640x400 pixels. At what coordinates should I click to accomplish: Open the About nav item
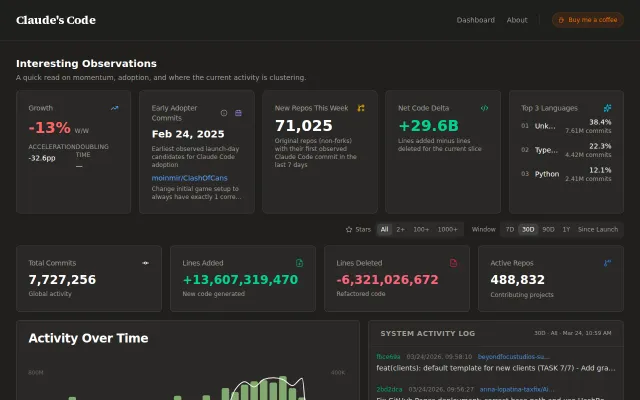(x=517, y=20)
